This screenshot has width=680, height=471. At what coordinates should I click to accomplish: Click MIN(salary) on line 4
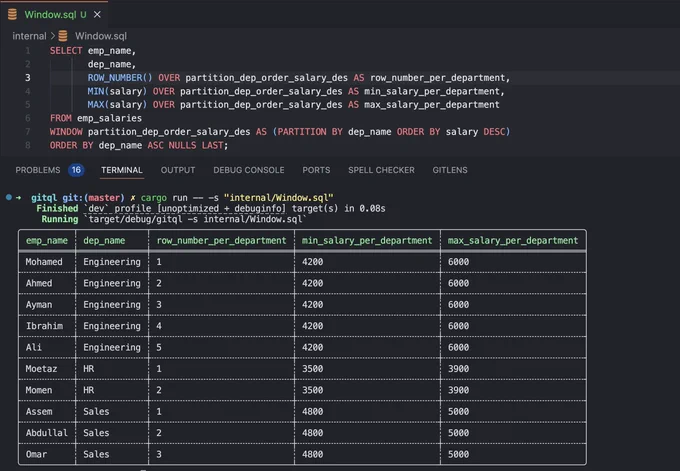point(117,91)
